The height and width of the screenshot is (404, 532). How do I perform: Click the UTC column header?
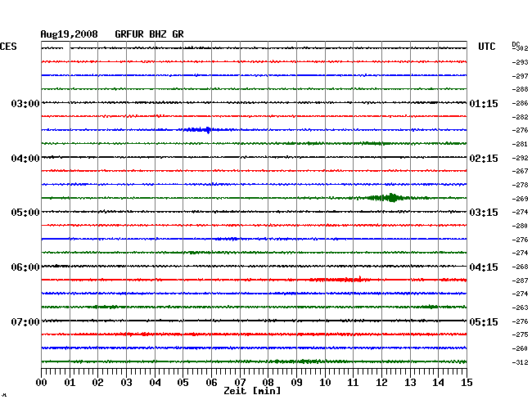pyautogui.click(x=487, y=47)
